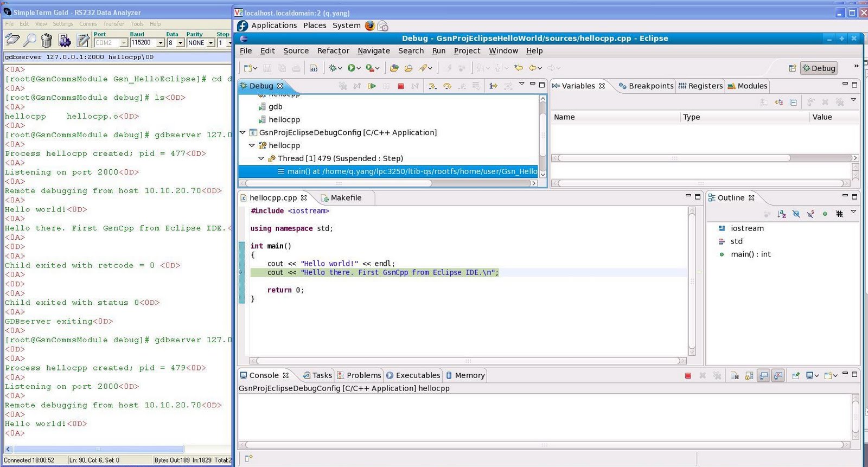This screenshot has height=467, width=868.
Task: Open the Navigate menu in Eclipse
Action: tap(374, 51)
